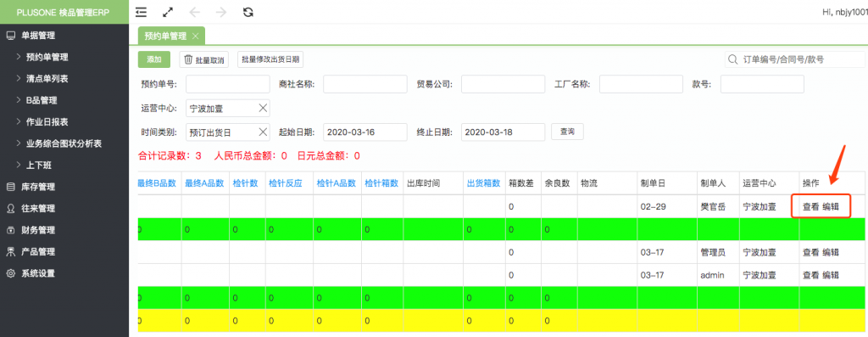Viewport: 868px width, 337px height.
Task: Refresh the page with the reload icon
Action: (x=248, y=12)
